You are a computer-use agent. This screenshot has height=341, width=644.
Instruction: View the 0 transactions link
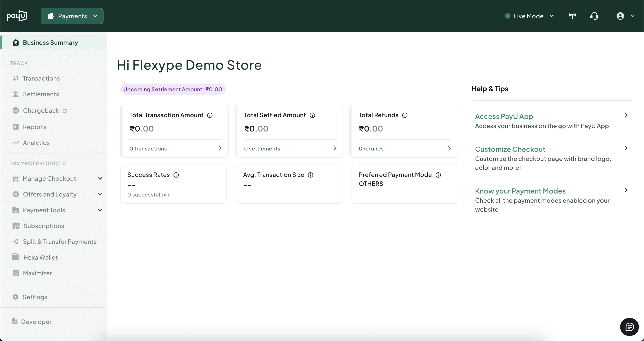[x=148, y=149]
